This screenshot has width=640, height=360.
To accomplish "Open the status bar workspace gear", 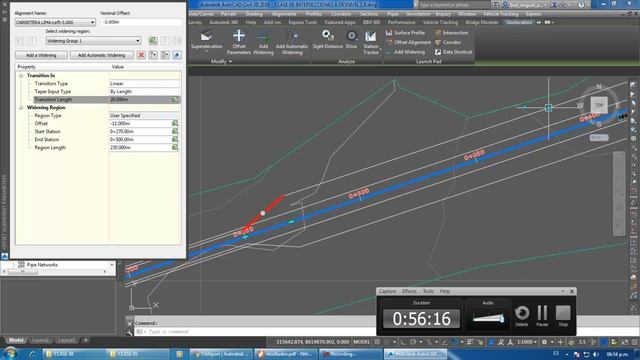I will (544, 342).
